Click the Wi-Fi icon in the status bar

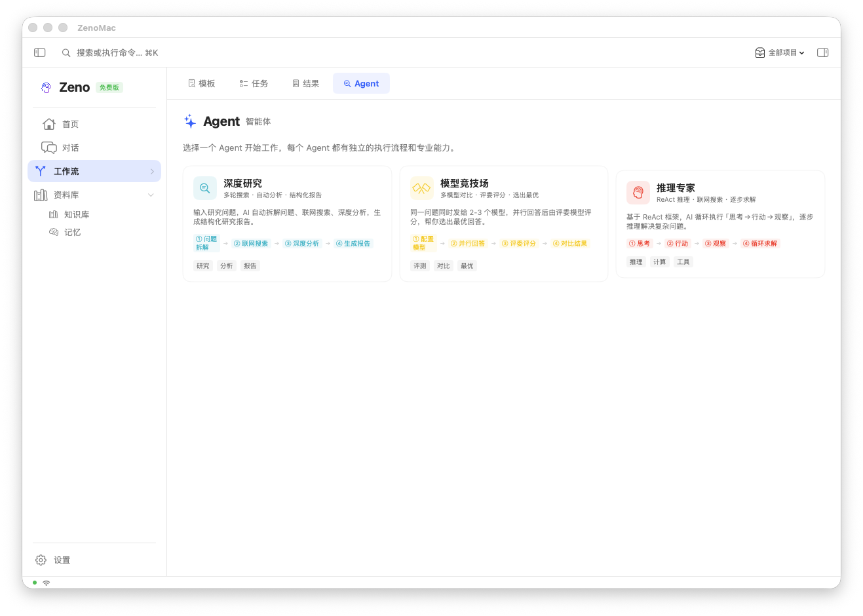coord(46,583)
